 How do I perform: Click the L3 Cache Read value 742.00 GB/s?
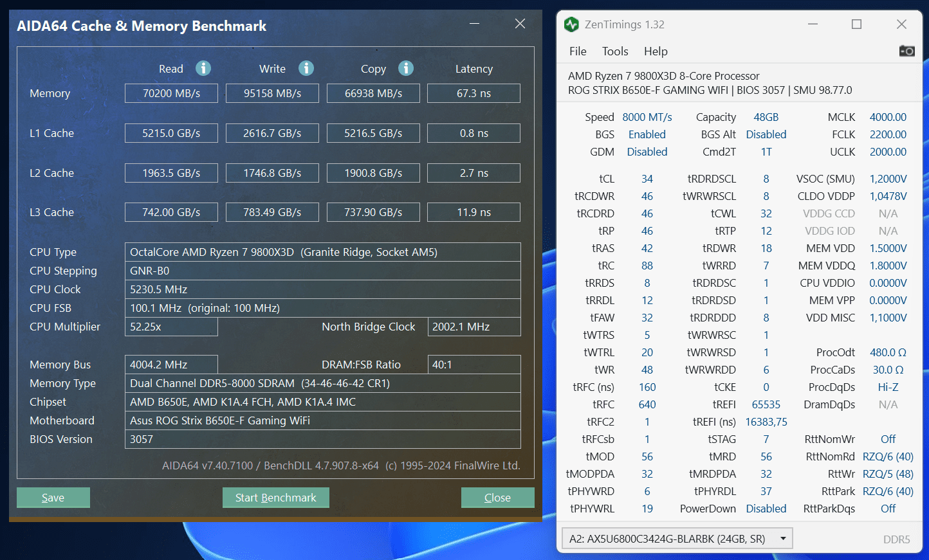171,212
